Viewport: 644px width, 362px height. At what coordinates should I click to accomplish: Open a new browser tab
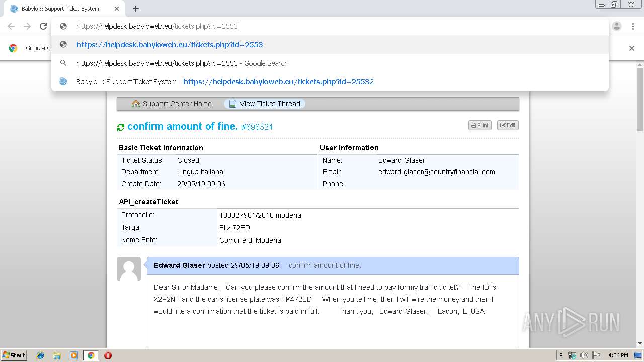(136, 9)
